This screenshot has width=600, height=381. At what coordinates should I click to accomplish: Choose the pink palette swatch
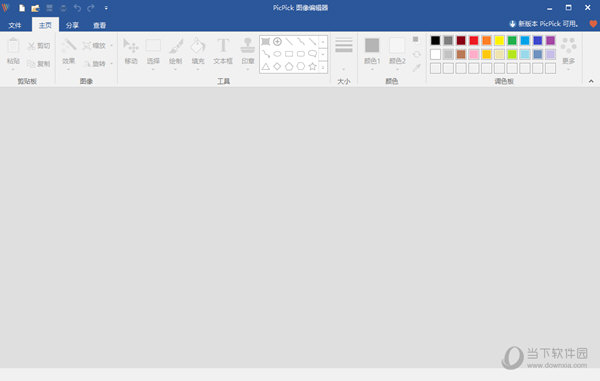point(474,54)
